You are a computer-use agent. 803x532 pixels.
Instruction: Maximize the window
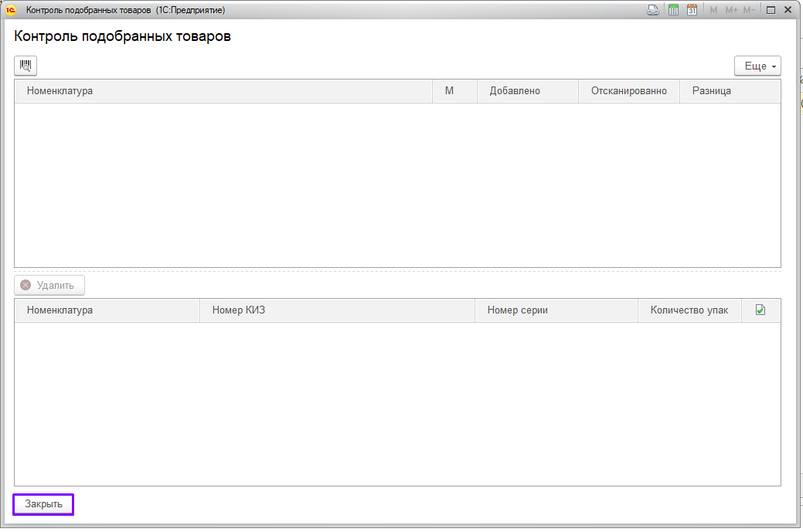[x=771, y=10]
